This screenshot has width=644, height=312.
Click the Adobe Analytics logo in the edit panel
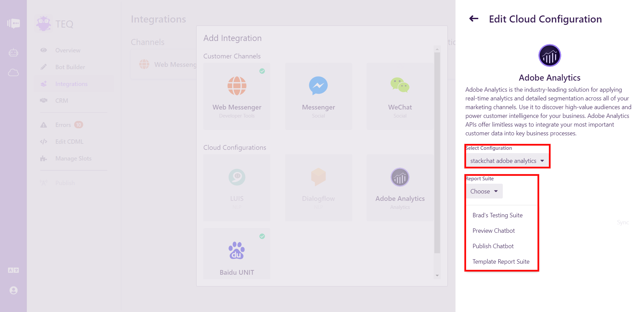tap(549, 55)
